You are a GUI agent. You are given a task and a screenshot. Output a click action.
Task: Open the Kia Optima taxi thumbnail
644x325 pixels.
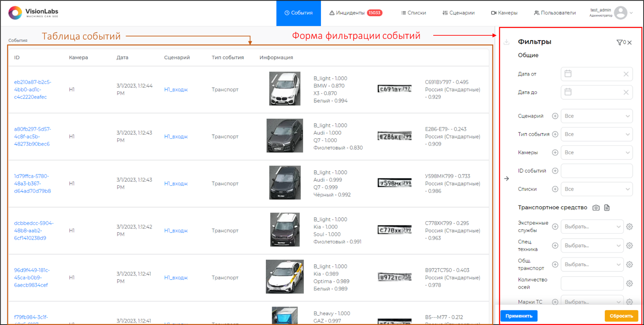pyautogui.click(x=285, y=277)
